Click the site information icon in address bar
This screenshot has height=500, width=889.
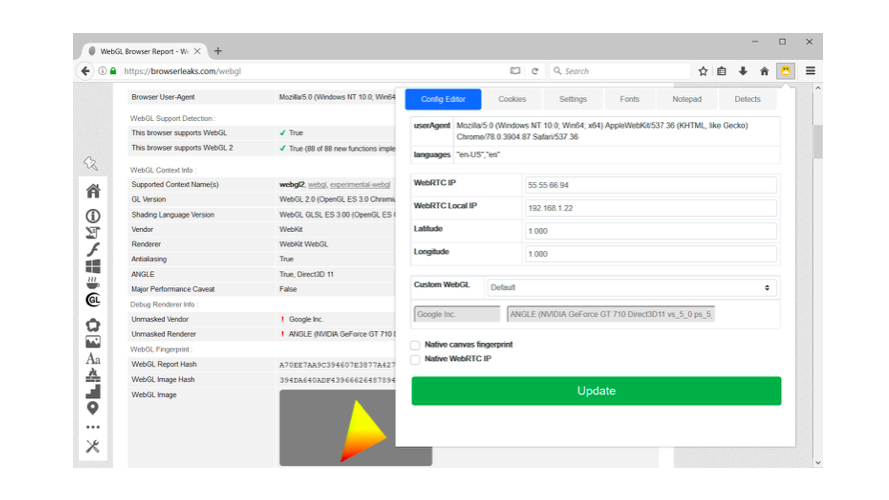click(102, 71)
